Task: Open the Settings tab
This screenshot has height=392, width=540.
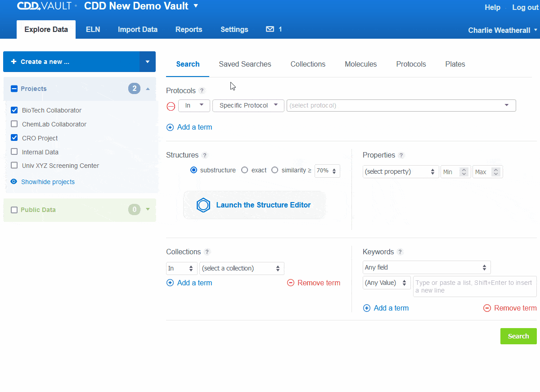Action: 234,30
